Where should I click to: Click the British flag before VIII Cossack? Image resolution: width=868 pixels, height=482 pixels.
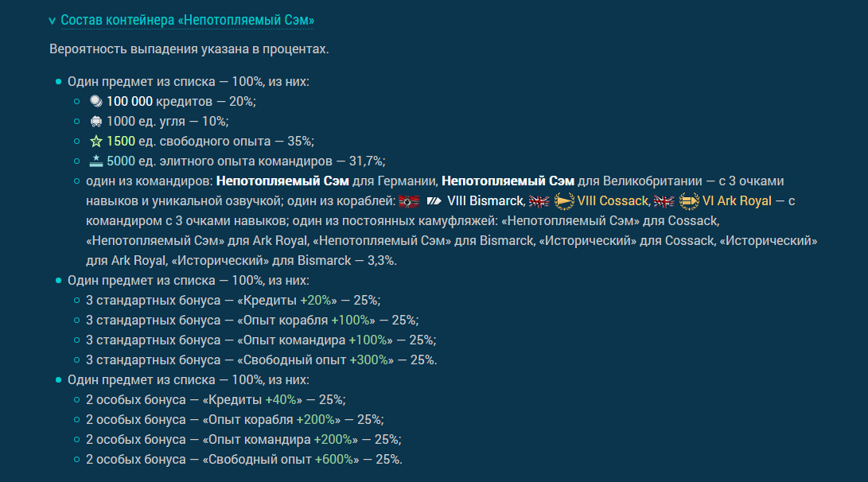[x=539, y=201]
